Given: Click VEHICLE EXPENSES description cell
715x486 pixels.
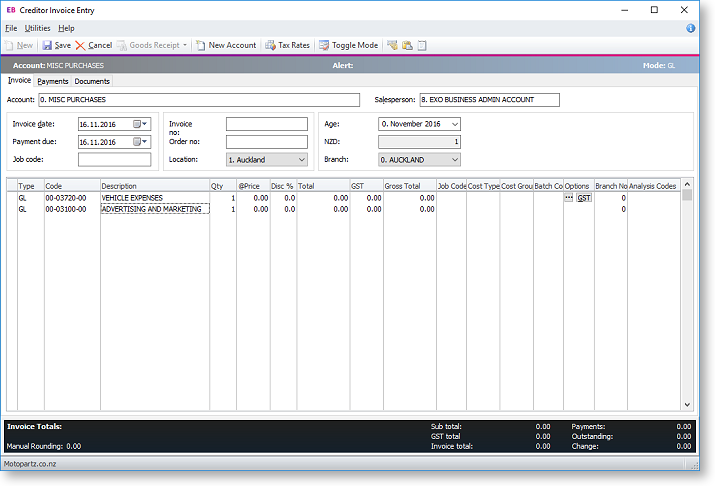Looking at the screenshot, I should tap(155, 198).
